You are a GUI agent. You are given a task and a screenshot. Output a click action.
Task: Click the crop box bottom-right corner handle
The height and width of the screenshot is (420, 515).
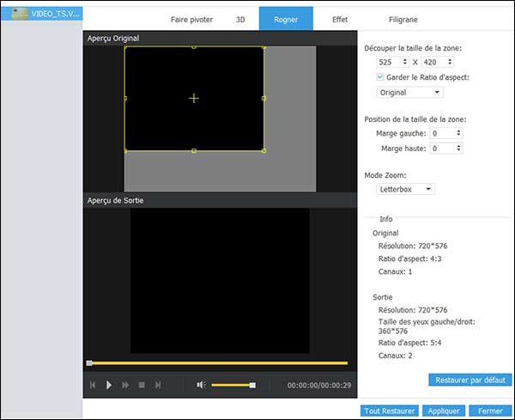pyautogui.click(x=264, y=150)
